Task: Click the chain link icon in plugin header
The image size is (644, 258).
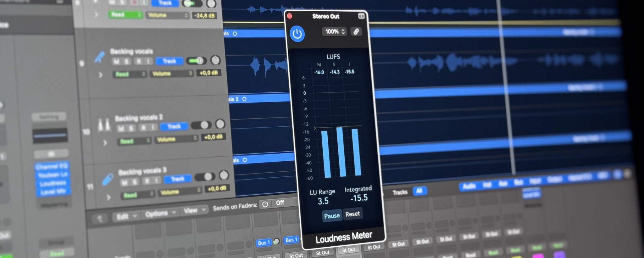Action: pyautogui.click(x=356, y=32)
